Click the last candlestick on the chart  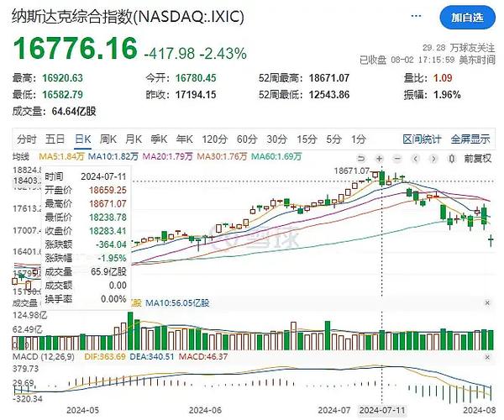click(x=491, y=240)
